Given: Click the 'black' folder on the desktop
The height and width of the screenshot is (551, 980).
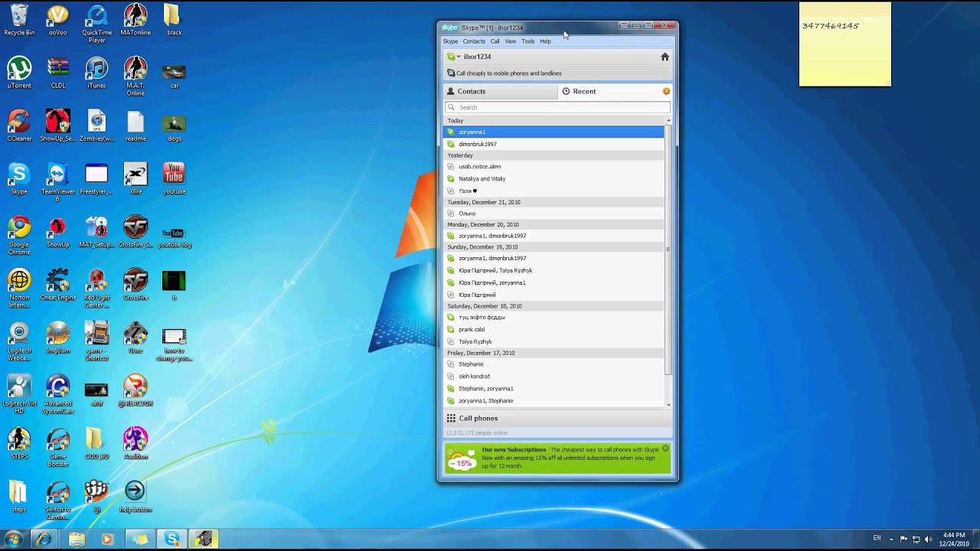Looking at the screenshot, I should point(174,21).
